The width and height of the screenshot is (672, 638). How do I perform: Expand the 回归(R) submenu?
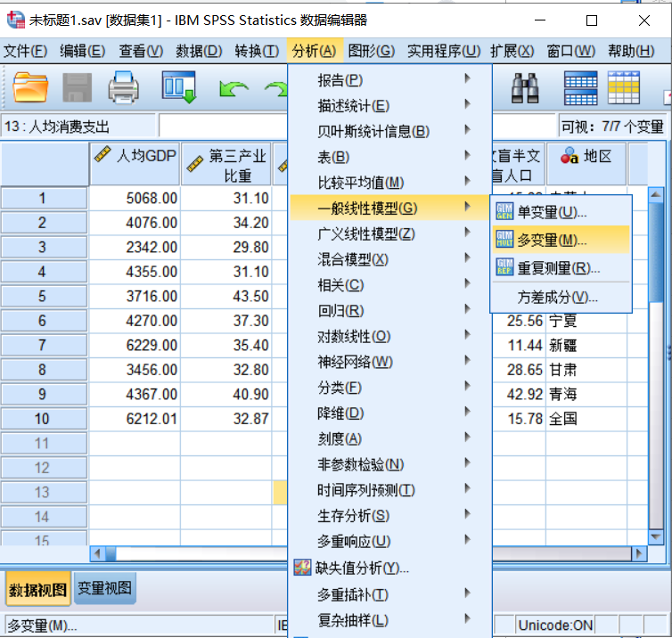coord(390,311)
